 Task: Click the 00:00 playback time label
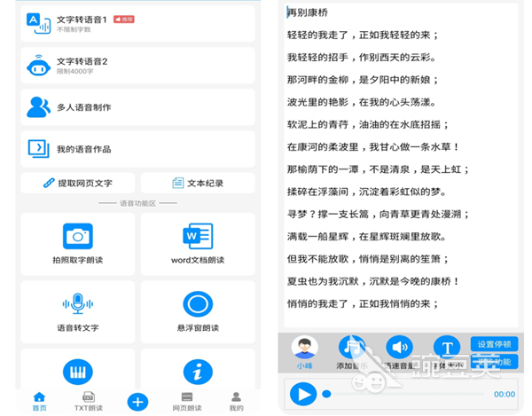(505, 394)
